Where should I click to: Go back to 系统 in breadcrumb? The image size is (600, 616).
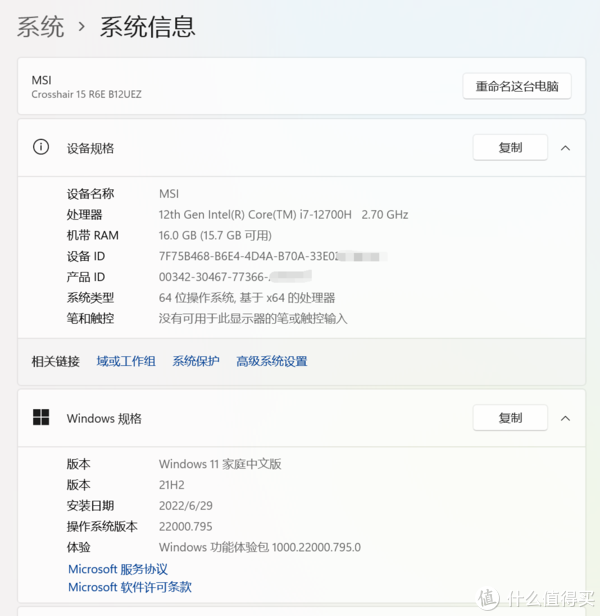click(40, 27)
